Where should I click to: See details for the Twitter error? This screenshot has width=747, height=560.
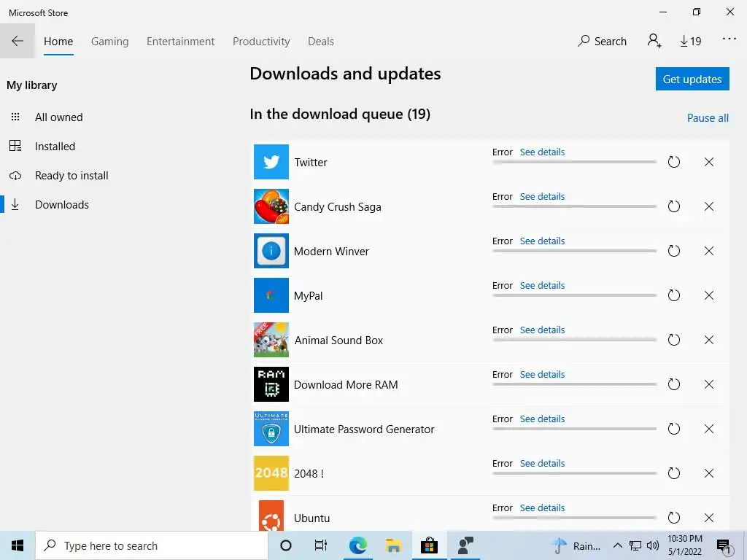pyautogui.click(x=542, y=152)
